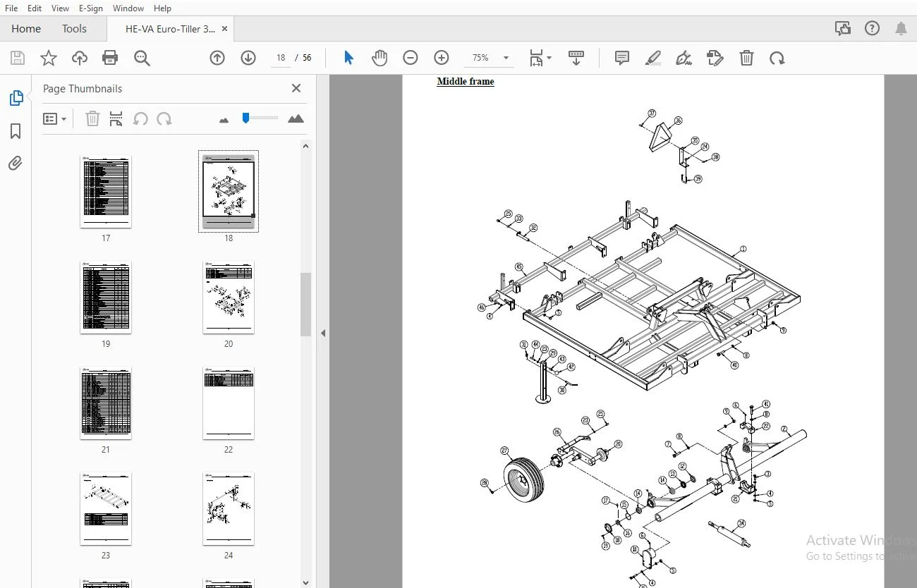Screen dimensions: 917x588
Task: Select page 23 thumbnail
Action: click(106, 509)
